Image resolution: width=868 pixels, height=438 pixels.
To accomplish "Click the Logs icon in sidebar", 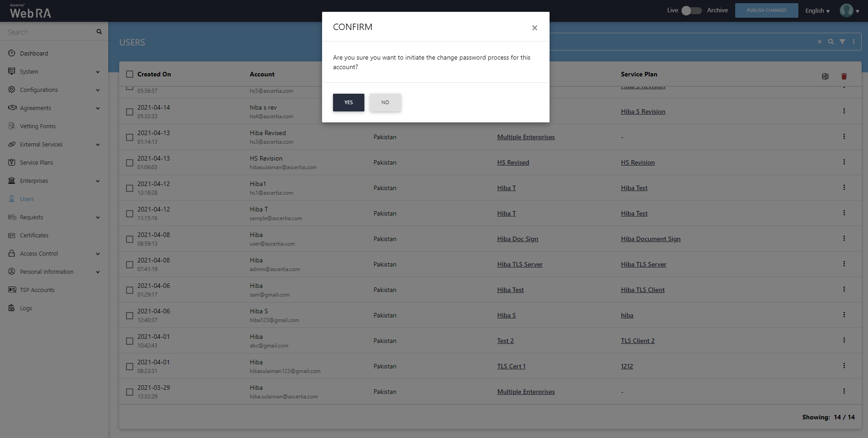I will [12, 308].
